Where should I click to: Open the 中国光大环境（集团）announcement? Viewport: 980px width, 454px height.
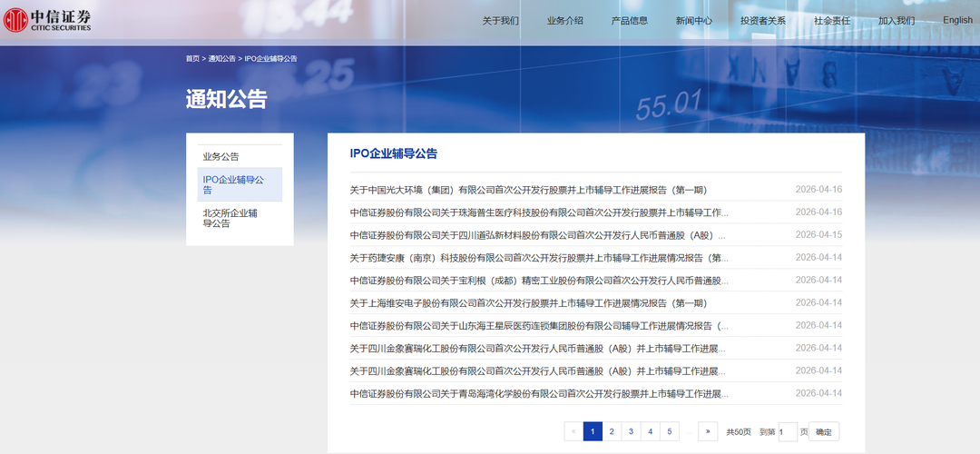[x=528, y=190]
